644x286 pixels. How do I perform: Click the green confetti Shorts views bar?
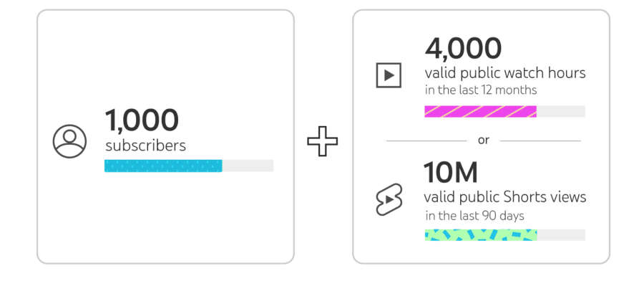point(481,235)
